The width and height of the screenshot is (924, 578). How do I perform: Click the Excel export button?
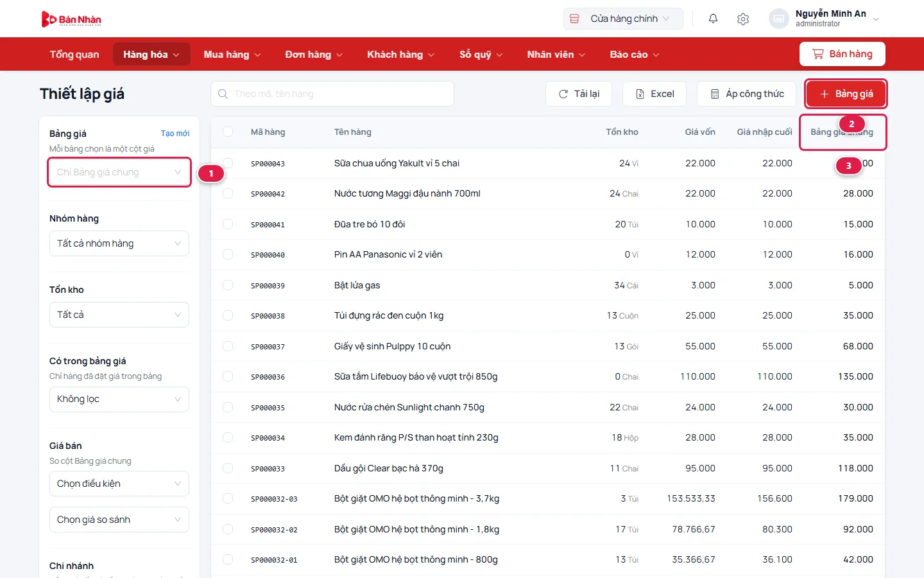pos(654,94)
